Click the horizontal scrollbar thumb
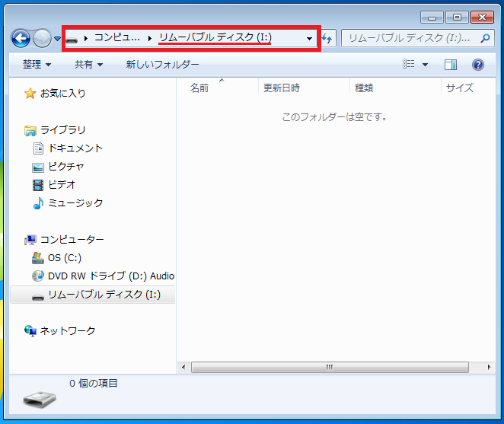The width and height of the screenshot is (504, 424). point(330,367)
